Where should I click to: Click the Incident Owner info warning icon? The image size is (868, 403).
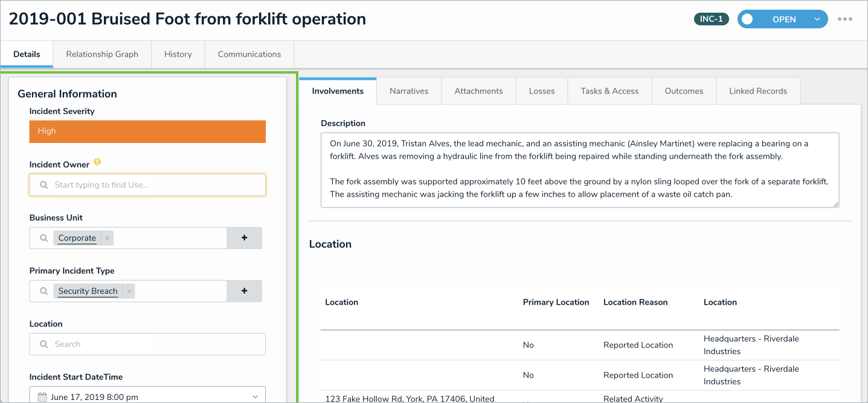[x=97, y=162]
